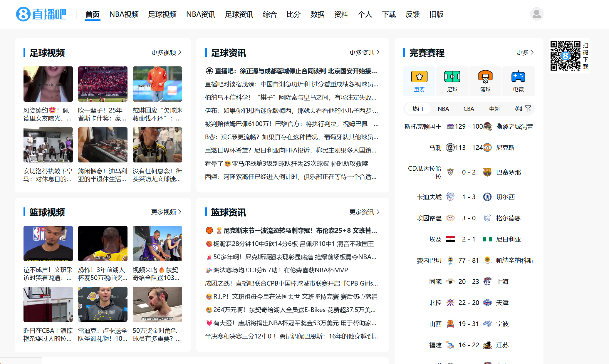
Task: Toggle the NBA league filter
Action: (x=443, y=109)
